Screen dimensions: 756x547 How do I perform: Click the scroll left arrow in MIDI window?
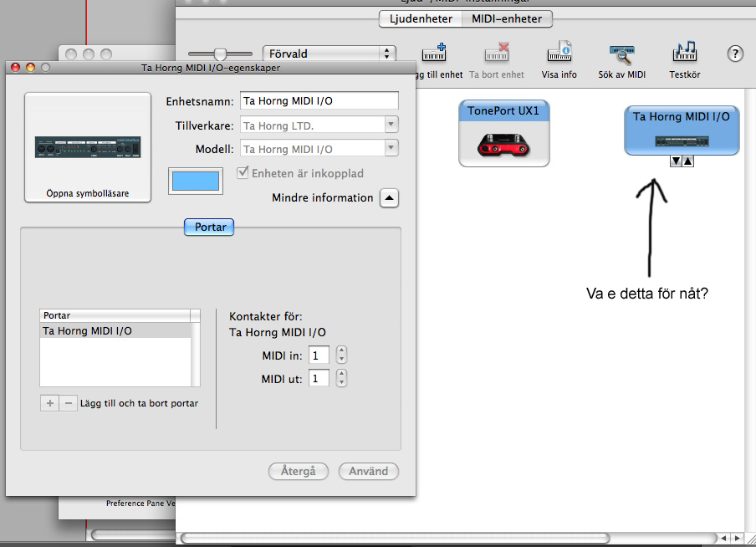coord(724,538)
